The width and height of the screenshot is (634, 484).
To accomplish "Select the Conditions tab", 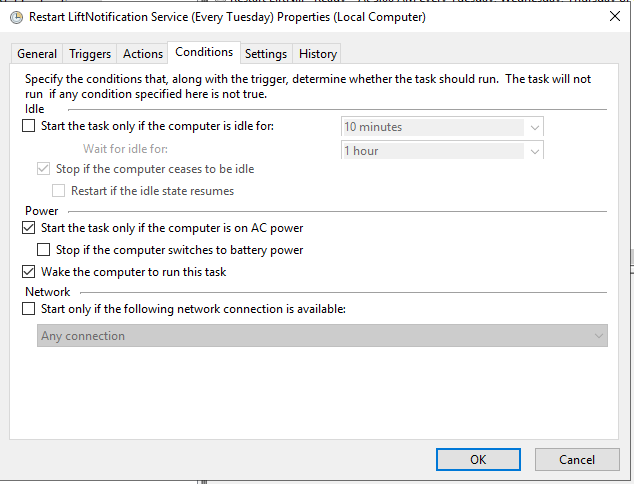I will [x=204, y=52].
